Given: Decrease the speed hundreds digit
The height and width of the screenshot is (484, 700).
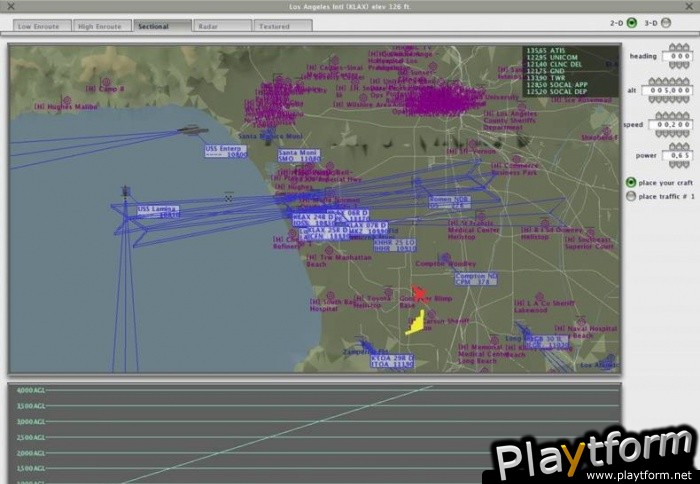Looking at the screenshot, I should 672,134.
